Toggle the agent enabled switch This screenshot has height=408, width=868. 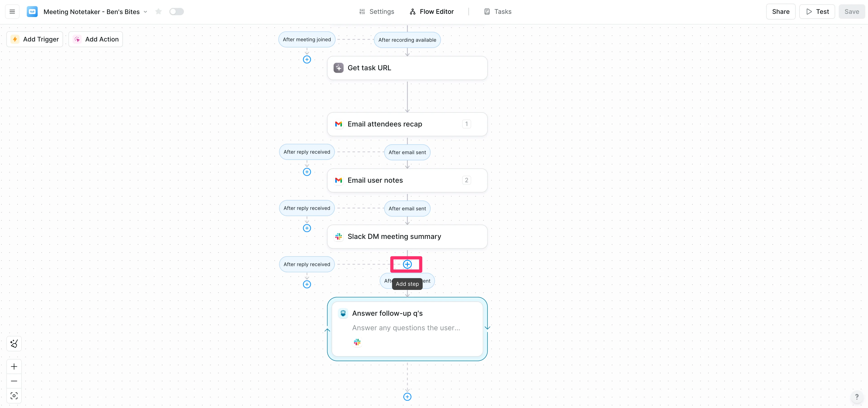pos(176,12)
